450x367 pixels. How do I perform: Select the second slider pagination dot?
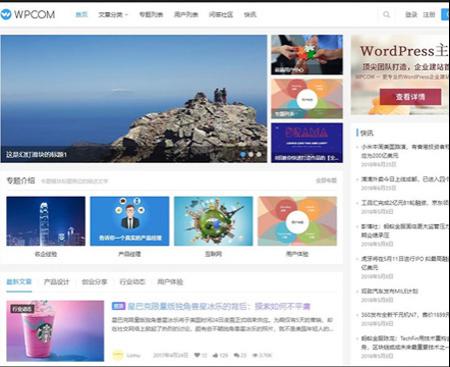pyautogui.click(x=251, y=154)
